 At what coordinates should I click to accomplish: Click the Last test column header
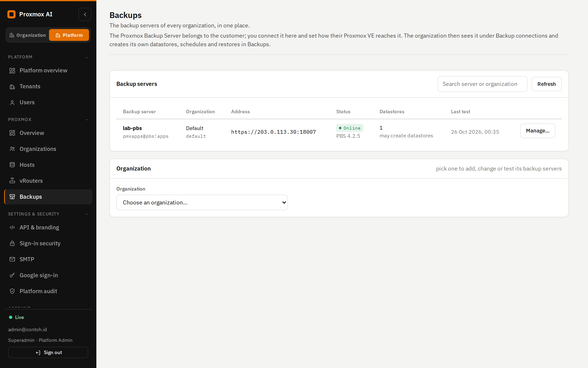pyautogui.click(x=460, y=111)
